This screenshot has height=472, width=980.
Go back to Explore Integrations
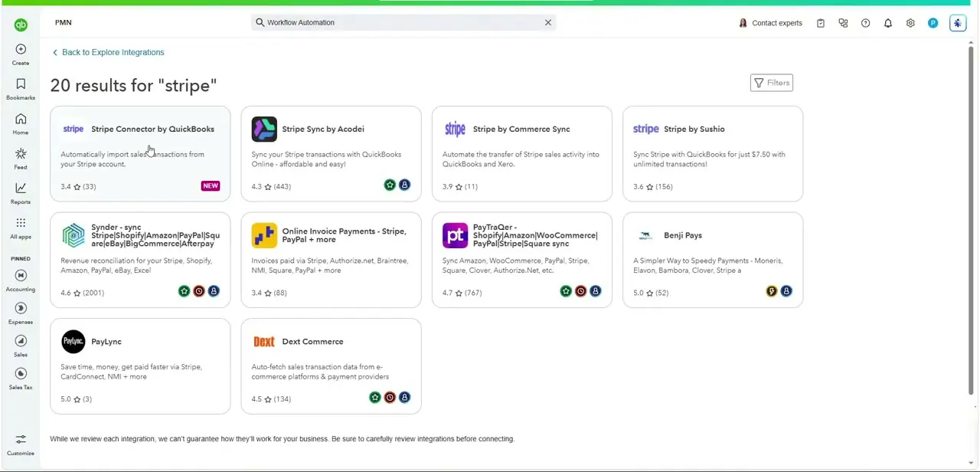tap(108, 52)
